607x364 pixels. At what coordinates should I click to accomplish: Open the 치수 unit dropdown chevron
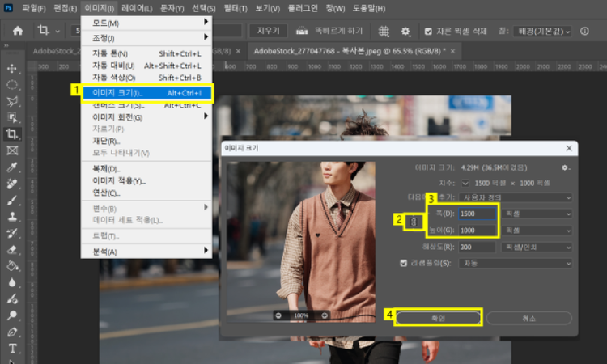click(x=465, y=183)
